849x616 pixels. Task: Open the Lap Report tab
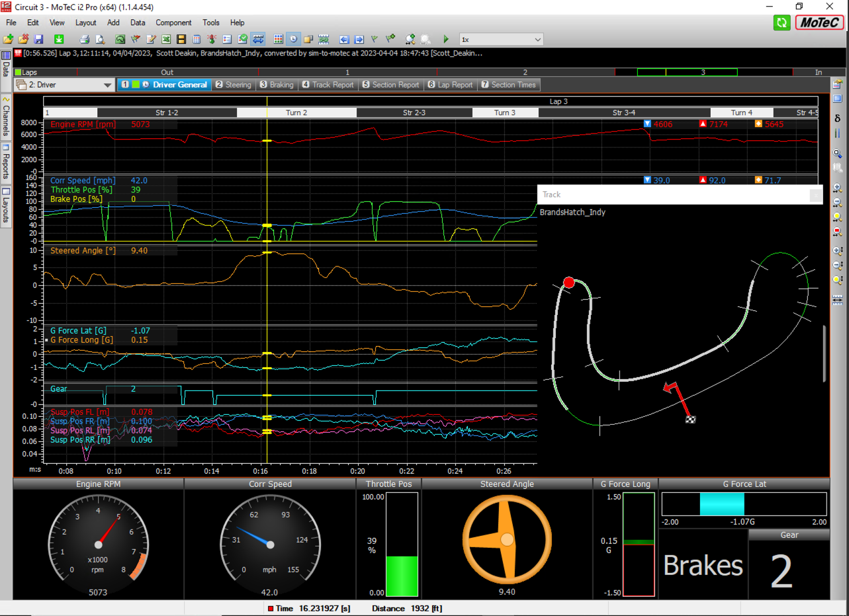click(451, 85)
